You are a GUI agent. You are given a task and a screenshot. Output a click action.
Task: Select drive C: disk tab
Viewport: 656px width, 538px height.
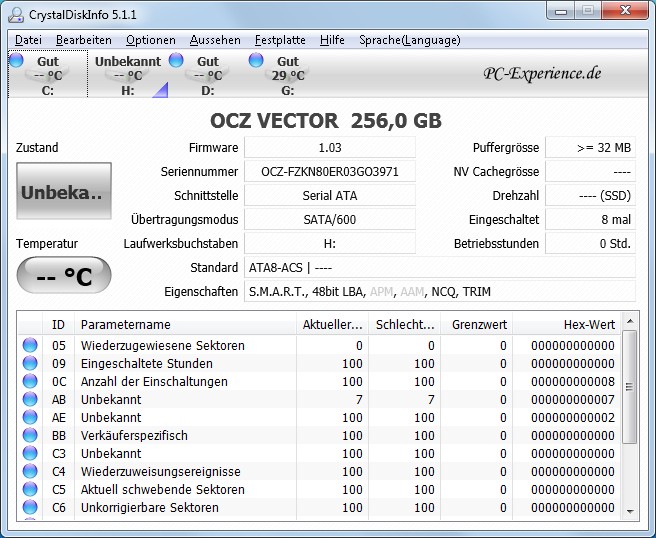[48, 74]
